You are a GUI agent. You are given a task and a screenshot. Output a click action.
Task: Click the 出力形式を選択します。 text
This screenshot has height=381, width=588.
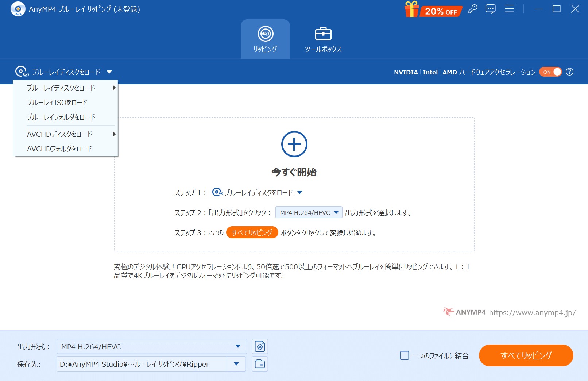[x=379, y=212]
